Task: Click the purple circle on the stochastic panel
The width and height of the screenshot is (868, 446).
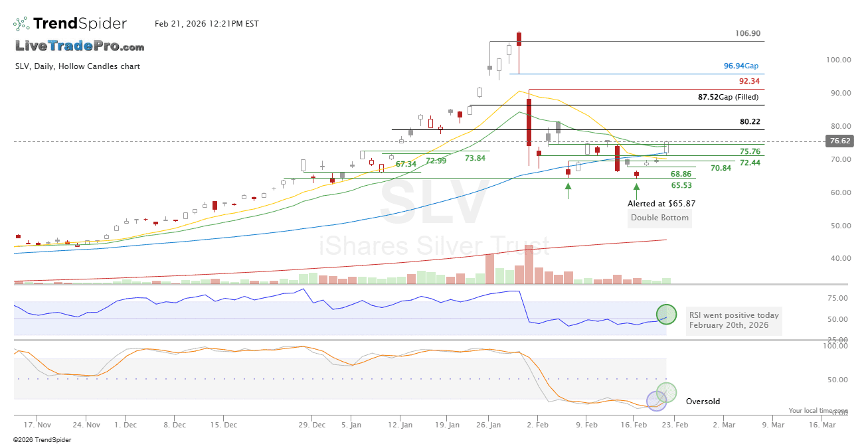Action: [656, 401]
